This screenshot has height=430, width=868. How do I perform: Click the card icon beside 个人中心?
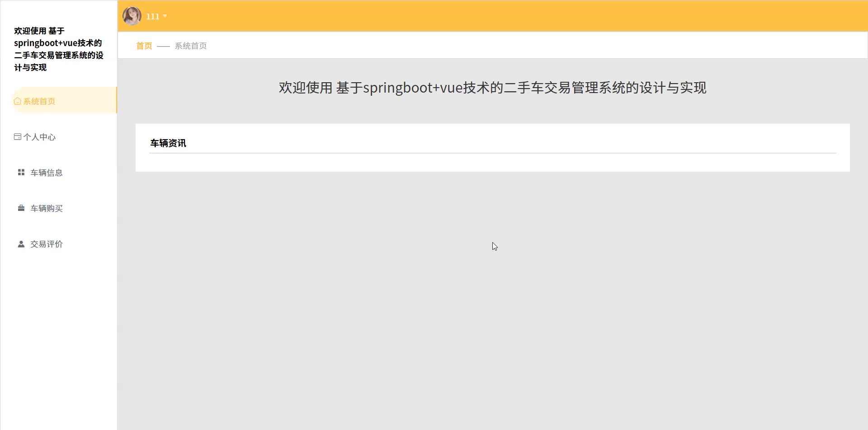click(18, 137)
